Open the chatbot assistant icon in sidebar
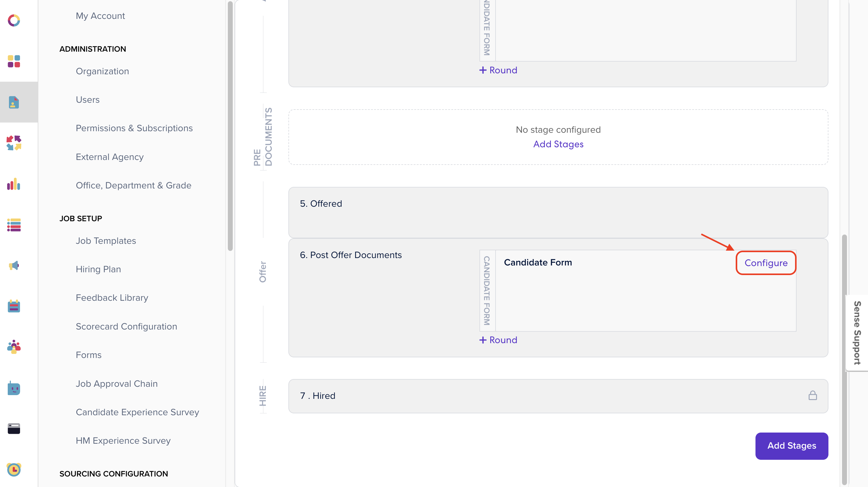 click(14, 388)
